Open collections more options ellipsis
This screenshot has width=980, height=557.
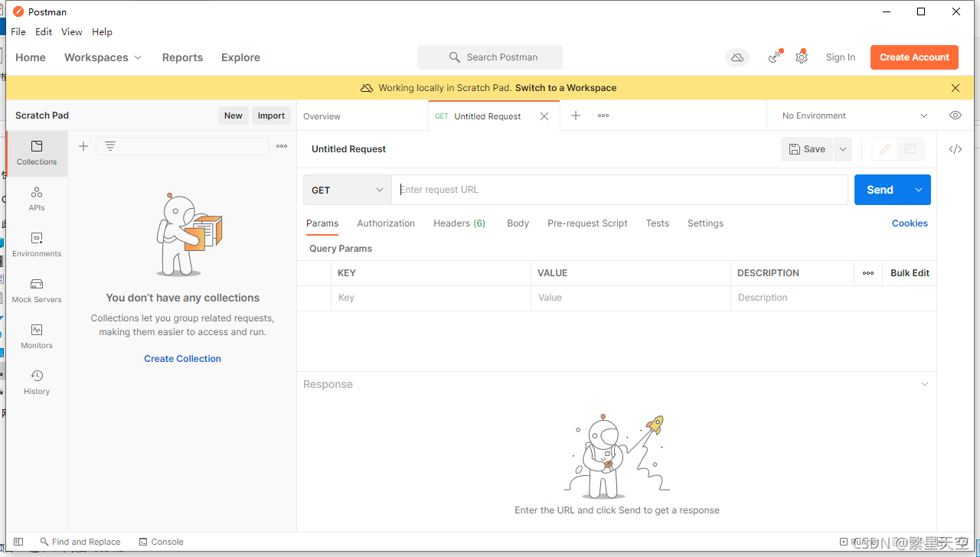coord(282,146)
